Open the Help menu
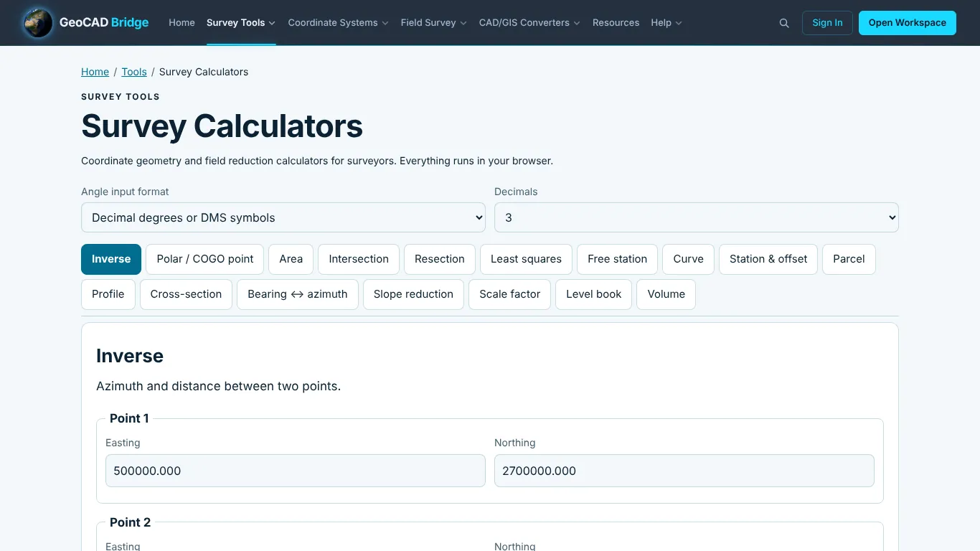Image resolution: width=980 pixels, height=551 pixels. (x=666, y=23)
